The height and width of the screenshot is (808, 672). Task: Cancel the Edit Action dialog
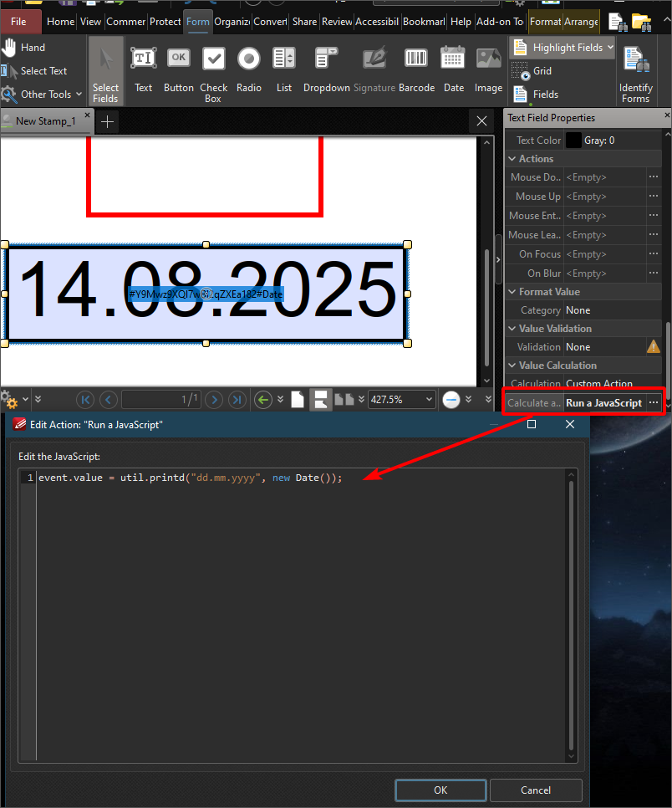pyautogui.click(x=536, y=790)
